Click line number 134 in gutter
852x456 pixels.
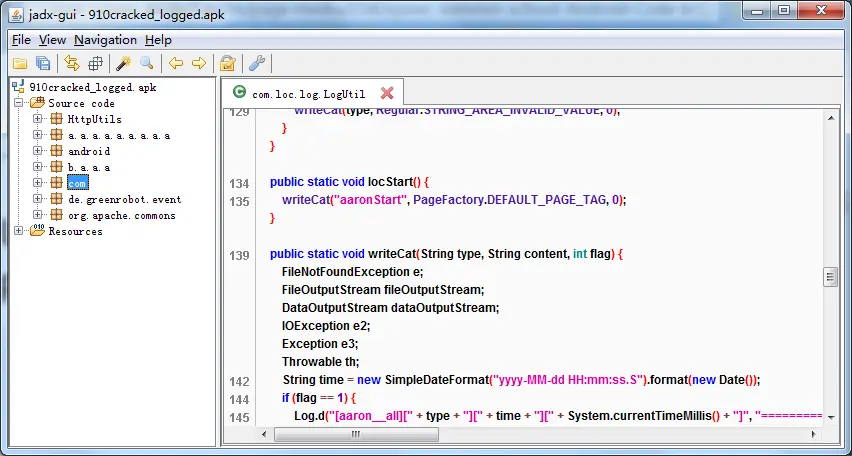pyautogui.click(x=239, y=183)
